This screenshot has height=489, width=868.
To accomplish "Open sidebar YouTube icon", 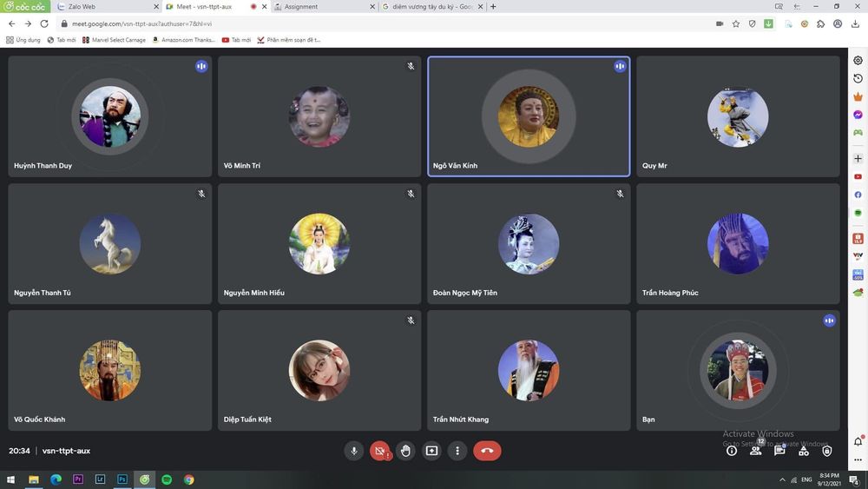I will point(858,176).
